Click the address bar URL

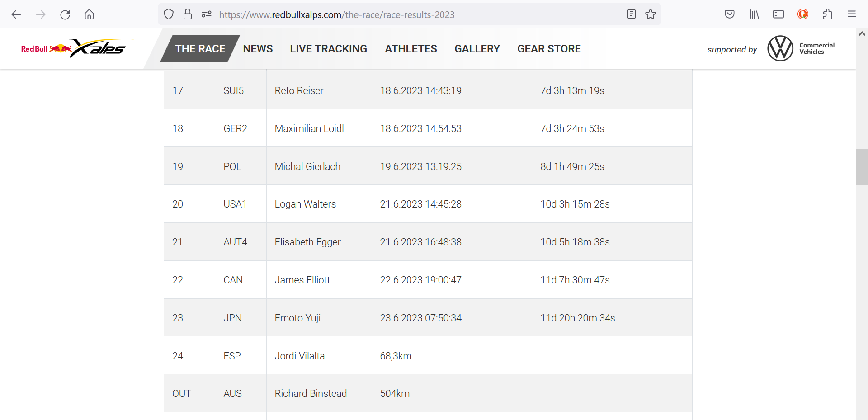337,14
